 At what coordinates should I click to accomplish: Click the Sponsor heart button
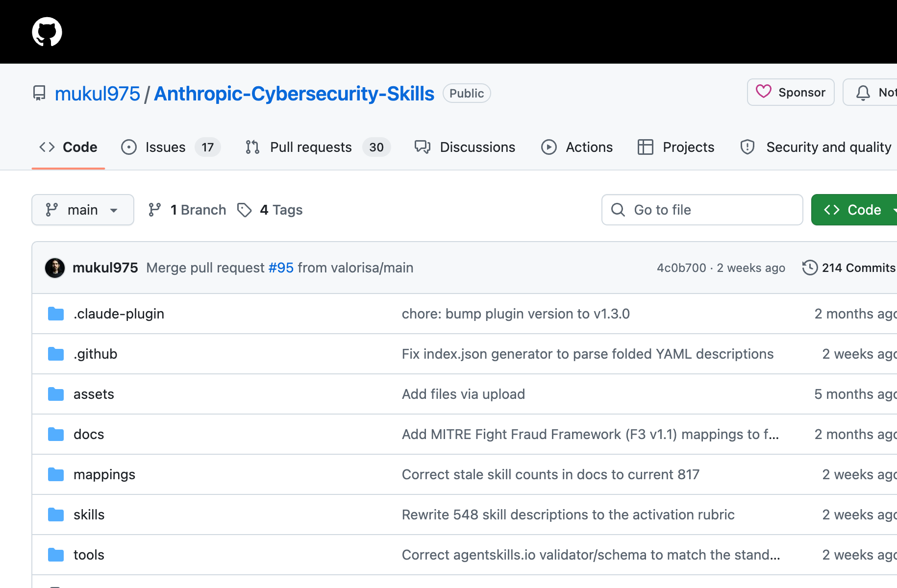pyautogui.click(x=791, y=92)
